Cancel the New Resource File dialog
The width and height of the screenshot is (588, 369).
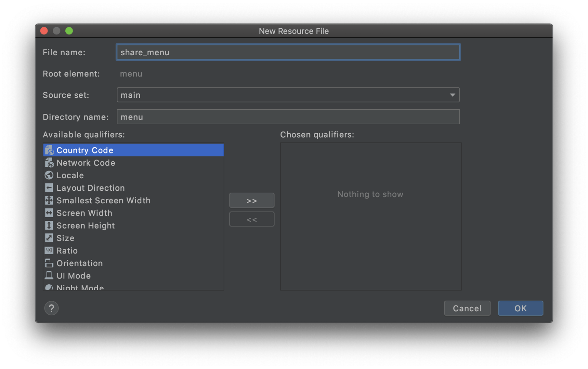[467, 308]
